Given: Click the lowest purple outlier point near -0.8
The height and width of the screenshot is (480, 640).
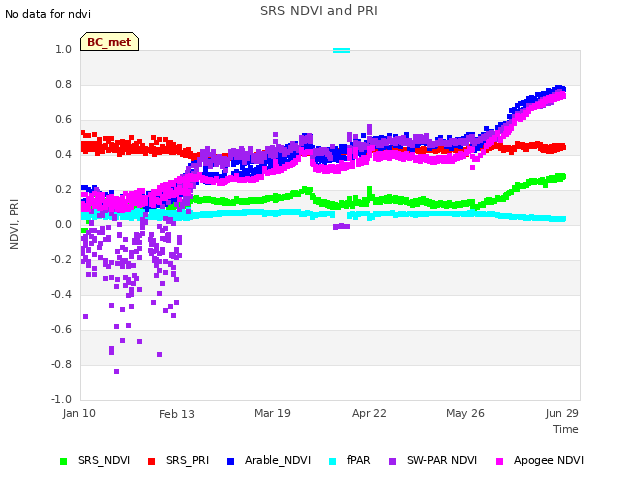Looking at the screenshot, I should tap(116, 371).
